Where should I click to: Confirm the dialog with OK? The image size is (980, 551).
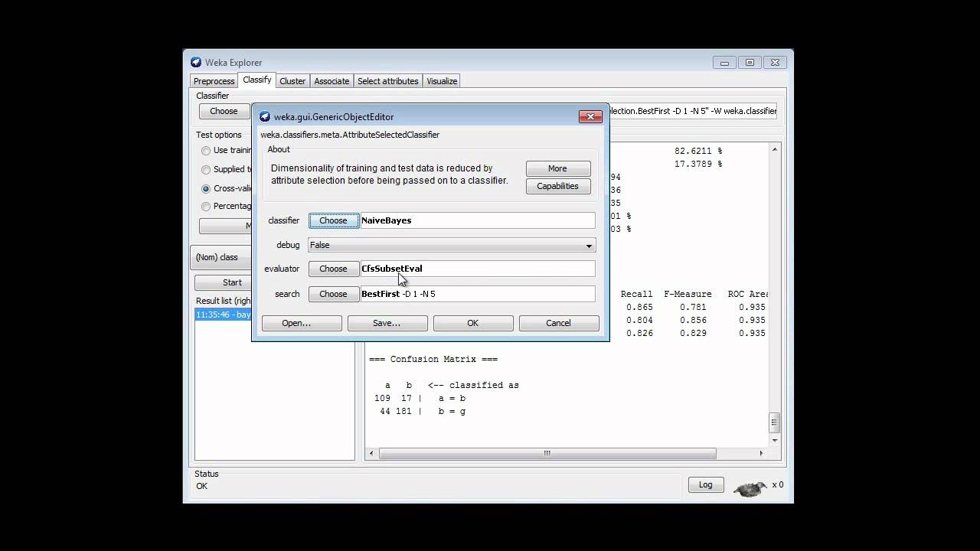pyautogui.click(x=472, y=323)
